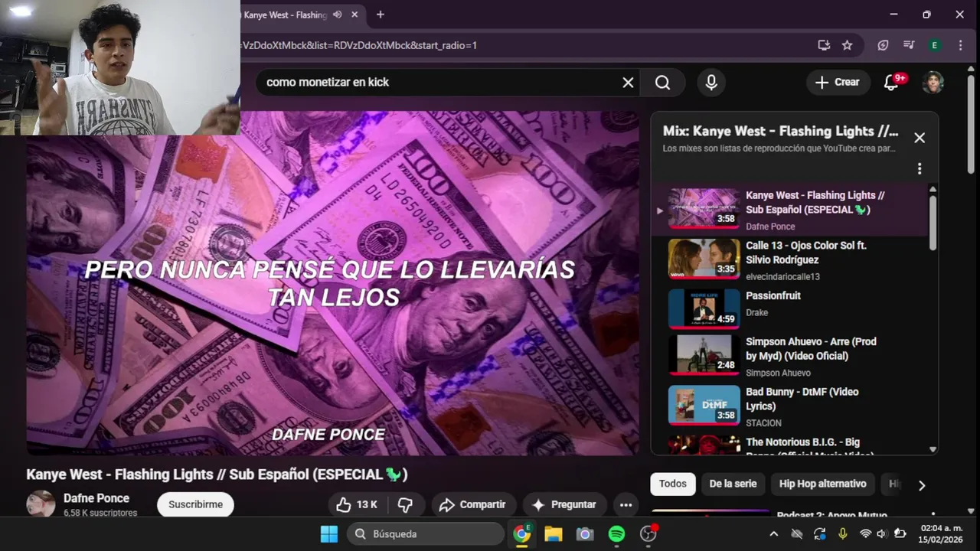
Task: Open the battery status tray icon
Action: click(900, 534)
